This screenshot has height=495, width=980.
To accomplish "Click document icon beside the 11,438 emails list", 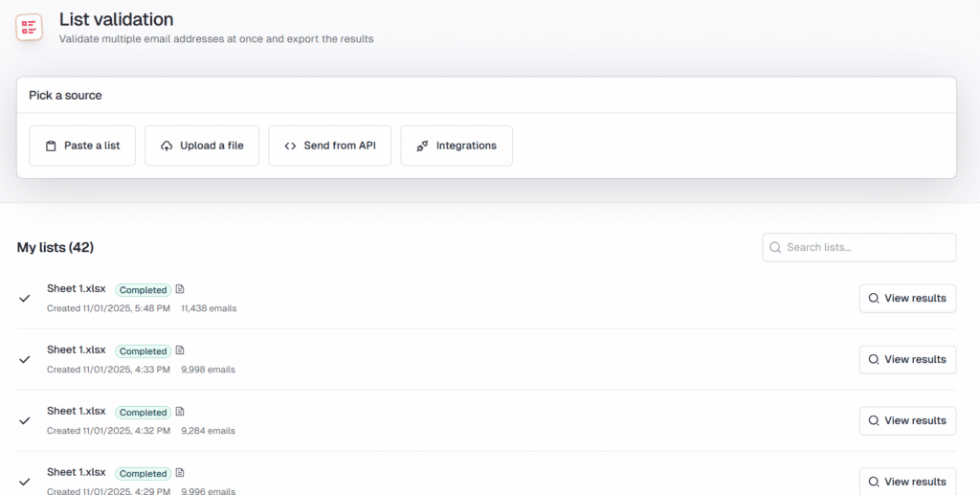I will click(x=180, y=289).
